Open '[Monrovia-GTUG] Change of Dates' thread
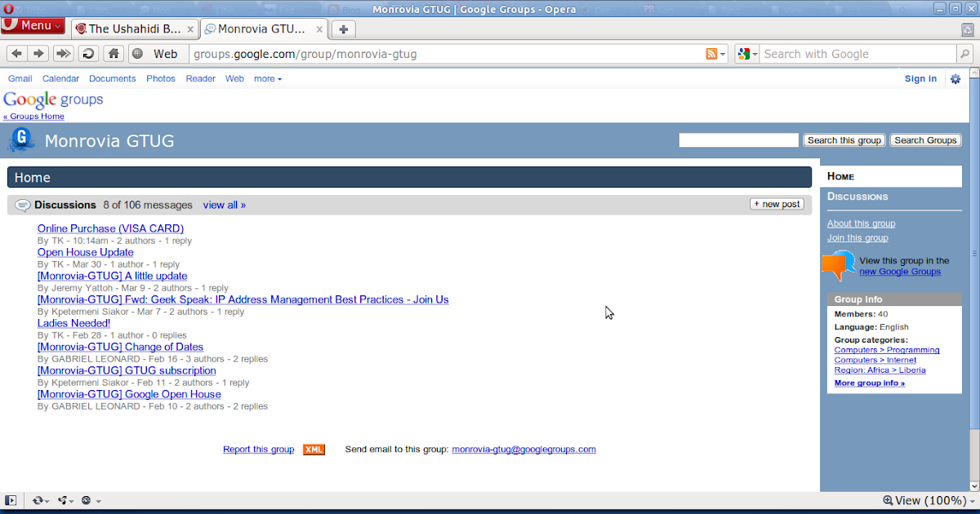This screenshot has height=514, width=980. click(120, 347)
